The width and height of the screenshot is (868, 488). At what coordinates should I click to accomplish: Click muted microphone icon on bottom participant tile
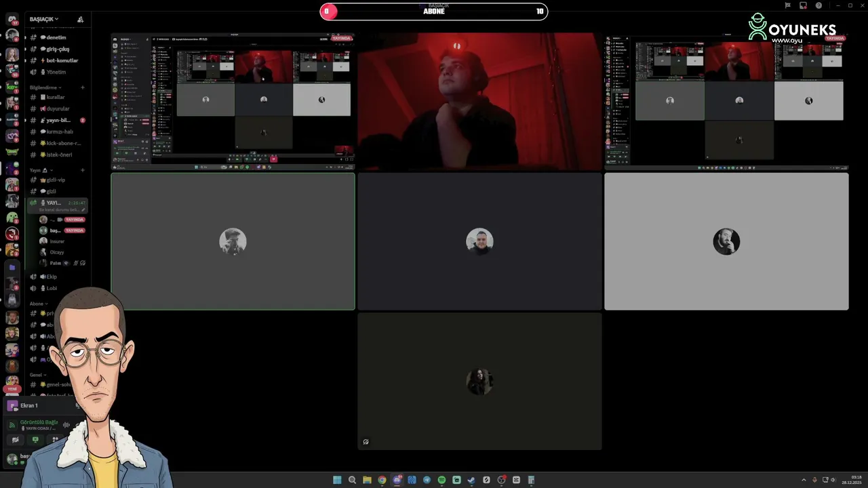[366, 442]
